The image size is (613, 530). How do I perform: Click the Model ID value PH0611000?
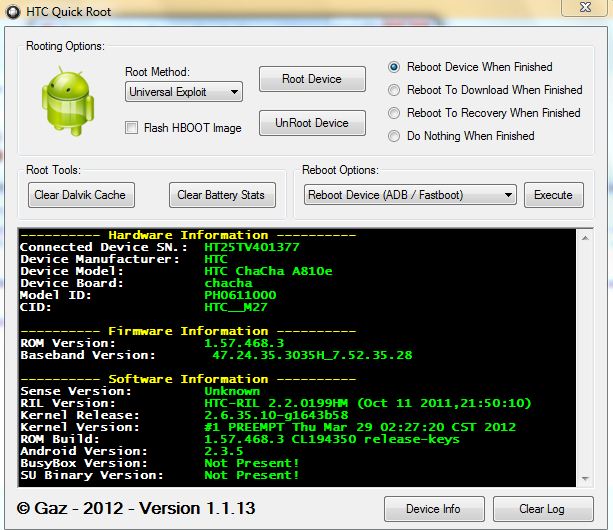pos(240,295)
